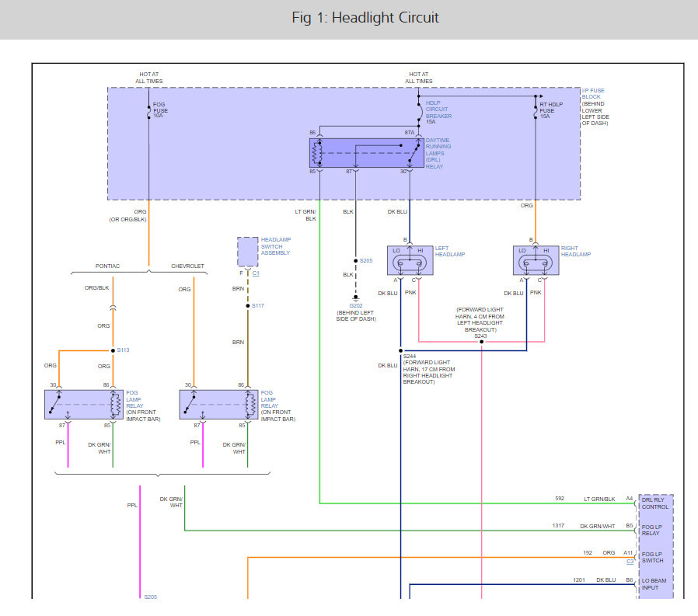The height and width of the screenshot is (616, 698).
Task: Click the RT HDLP FUSE 15A label
Action: pos(551,110)
